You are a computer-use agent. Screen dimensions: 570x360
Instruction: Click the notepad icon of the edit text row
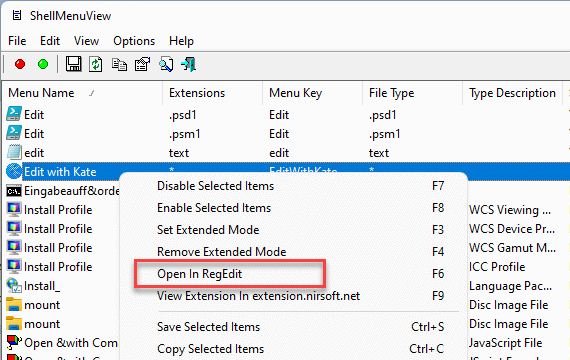[x=14, y=152]
